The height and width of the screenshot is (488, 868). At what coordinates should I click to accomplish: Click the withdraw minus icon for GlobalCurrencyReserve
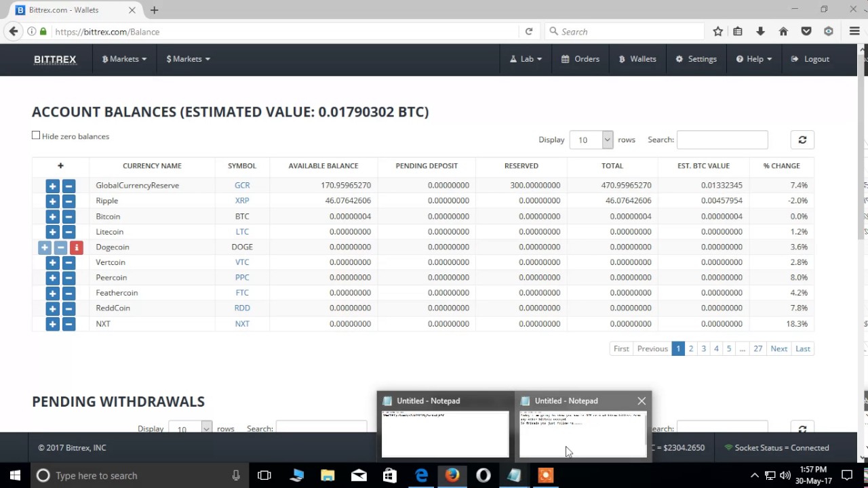(68, 185)
